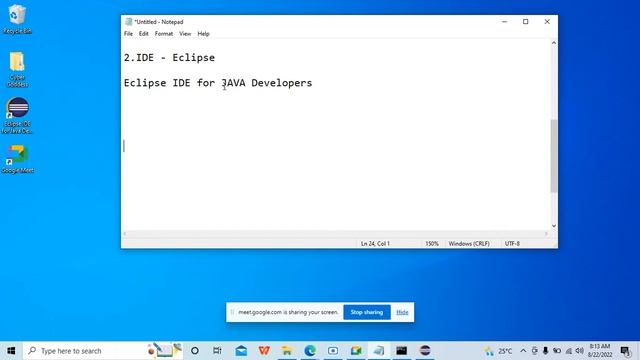
Task: Click the vertical scrollbar thumb in Notepad
Action: [554, 156]
